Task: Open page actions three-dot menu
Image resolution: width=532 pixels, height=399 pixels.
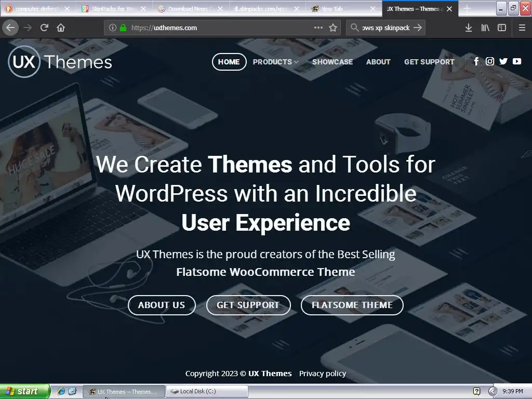Action: tap(318, 28)
